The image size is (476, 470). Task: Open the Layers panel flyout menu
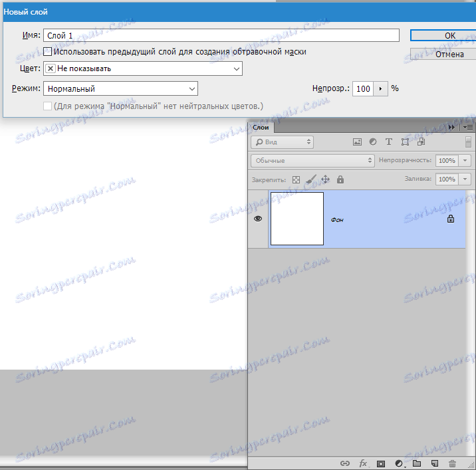point(468,128)
